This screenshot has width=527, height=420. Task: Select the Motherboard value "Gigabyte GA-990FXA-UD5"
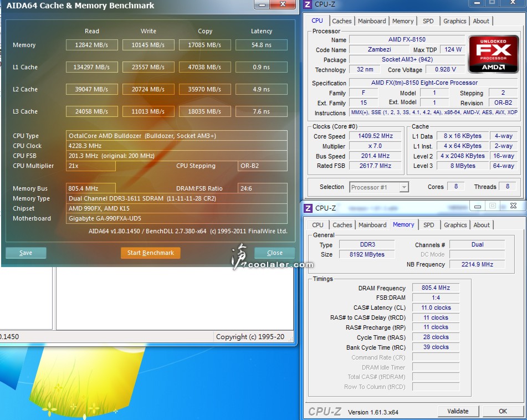(177, 219)
